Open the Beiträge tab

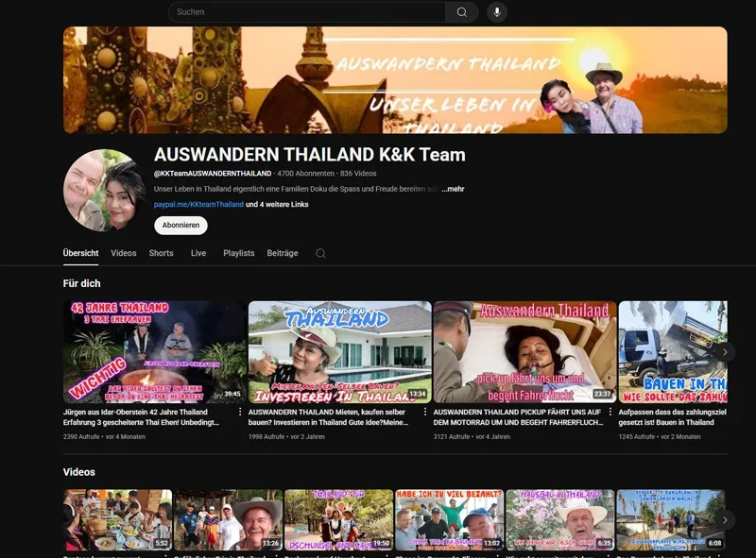click(x=283, y=253)
